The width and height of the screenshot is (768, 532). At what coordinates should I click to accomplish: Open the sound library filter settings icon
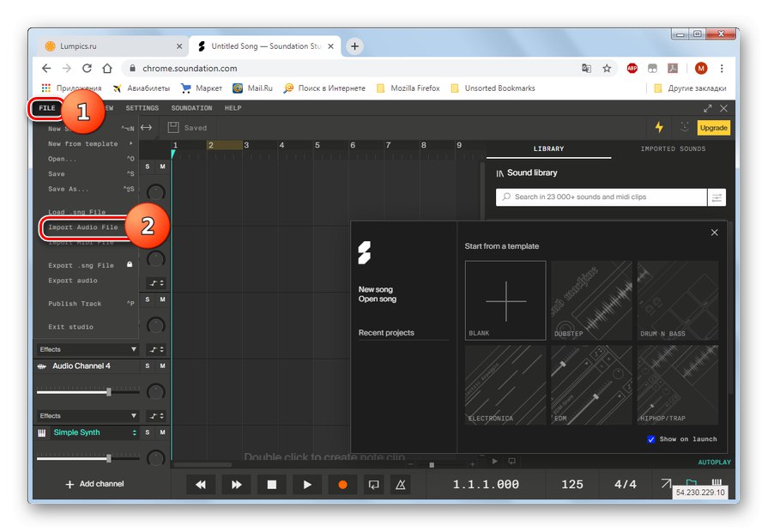(x=717, y=197)
